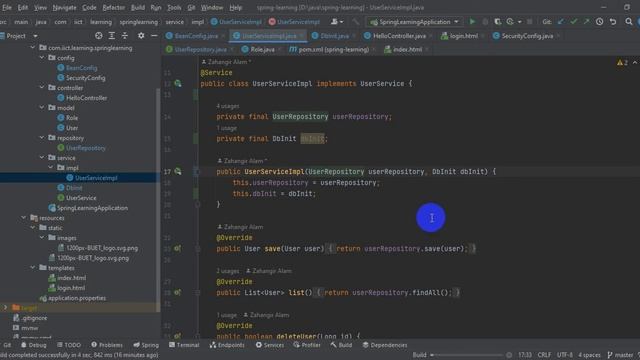Screen dimensions: 640x360
Task: Click the build hammer icon in toolbar
Action: pos(356,22)
